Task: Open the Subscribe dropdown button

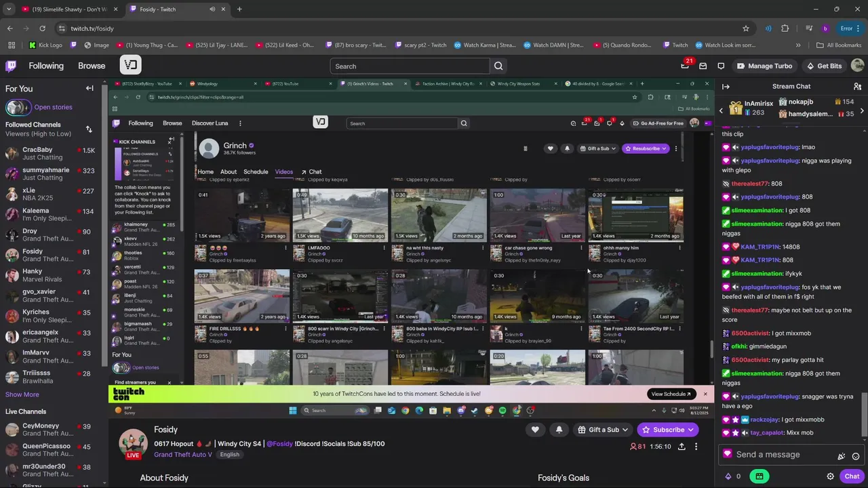Action: (x=667, y=430)
